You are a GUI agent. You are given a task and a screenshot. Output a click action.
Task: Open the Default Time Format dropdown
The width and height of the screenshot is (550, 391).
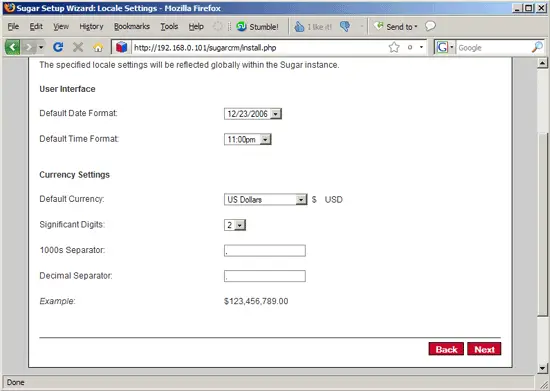tap(248, 140)
